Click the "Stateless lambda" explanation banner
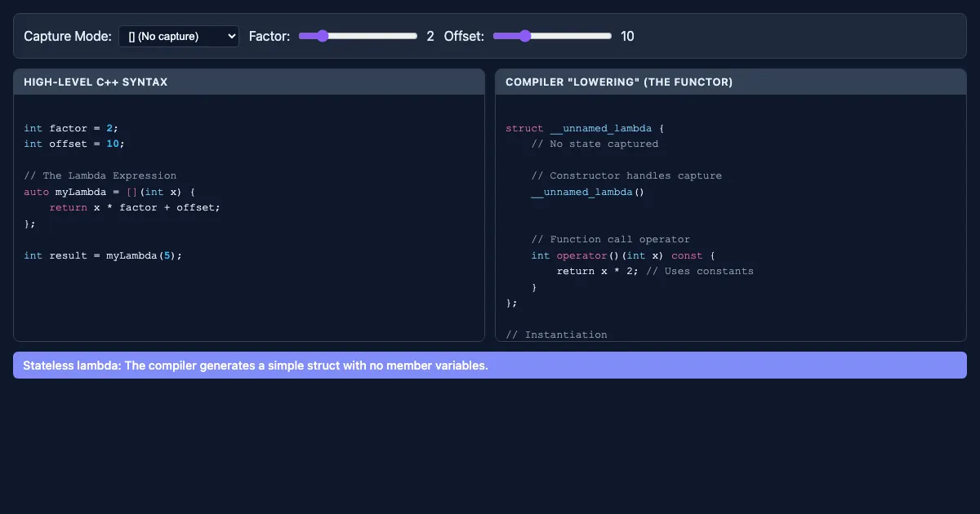 pyautogui.click(x=490, y=366)
